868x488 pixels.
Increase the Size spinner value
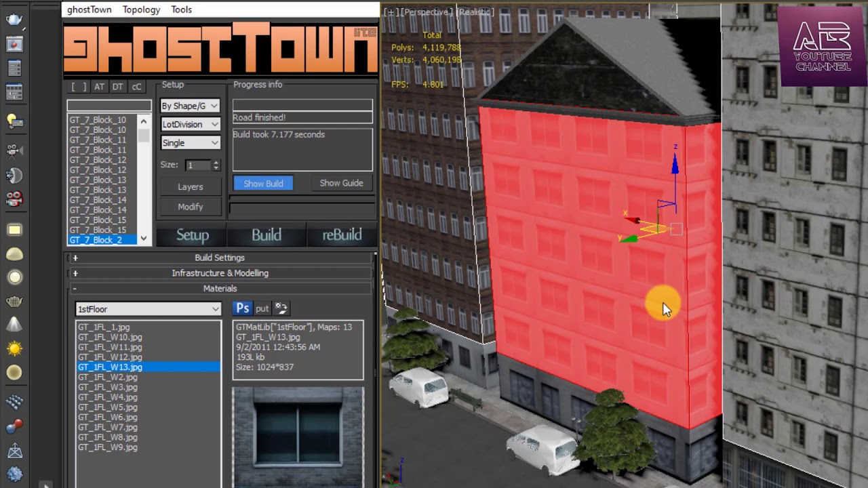[216, 163]
